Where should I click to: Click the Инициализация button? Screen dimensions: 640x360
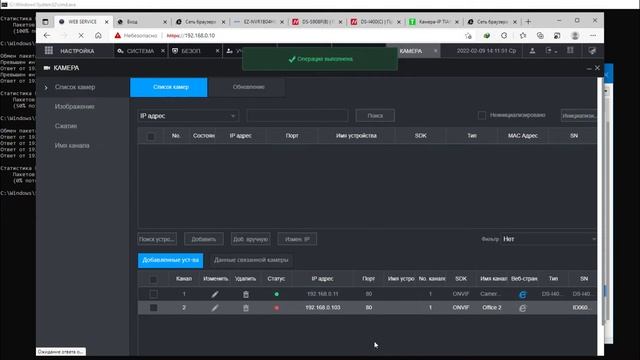(579, 116)
